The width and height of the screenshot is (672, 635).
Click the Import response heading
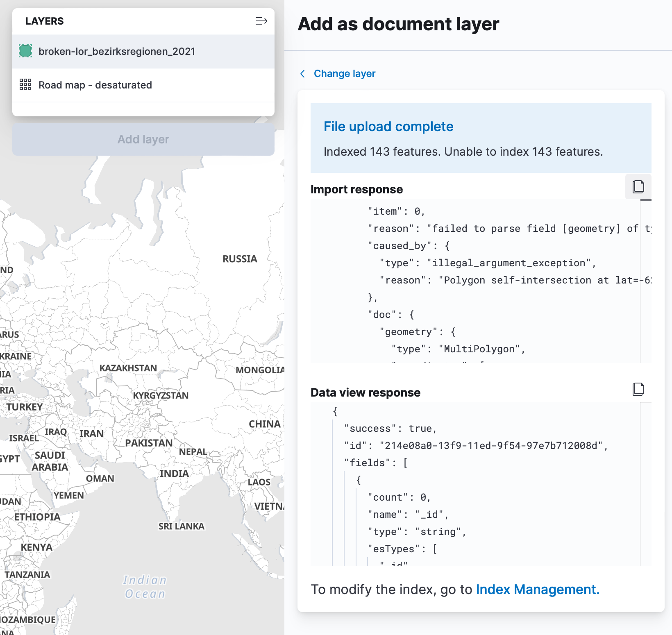tap(356, 189)
